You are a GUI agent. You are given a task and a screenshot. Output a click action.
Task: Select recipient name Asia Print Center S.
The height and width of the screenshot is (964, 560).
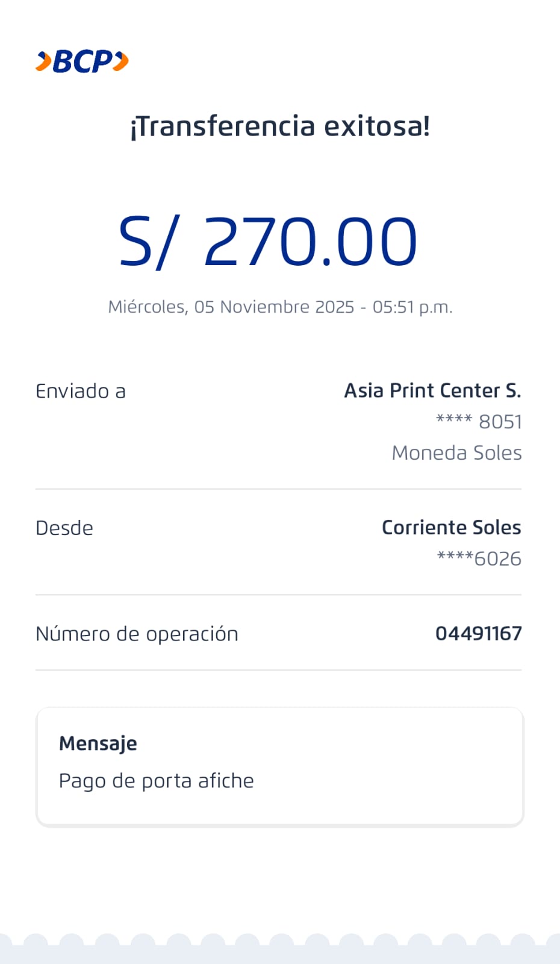pos(432,391)
